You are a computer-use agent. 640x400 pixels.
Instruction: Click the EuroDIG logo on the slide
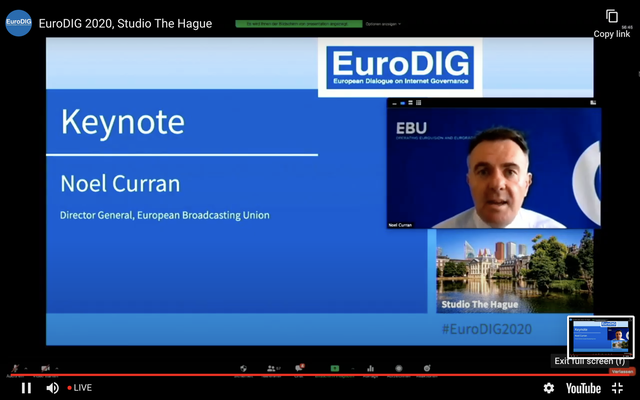tap(400, 67)
